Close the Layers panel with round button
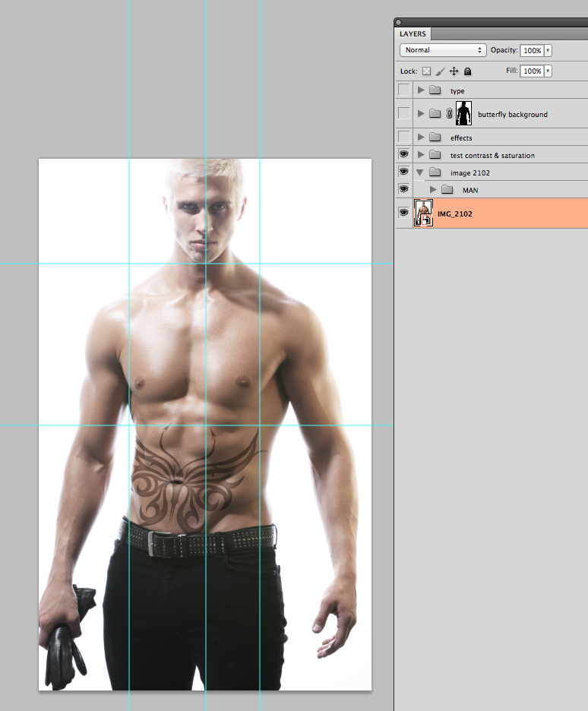588x711 pixels. pyautogui.click(x=399, y=22)
